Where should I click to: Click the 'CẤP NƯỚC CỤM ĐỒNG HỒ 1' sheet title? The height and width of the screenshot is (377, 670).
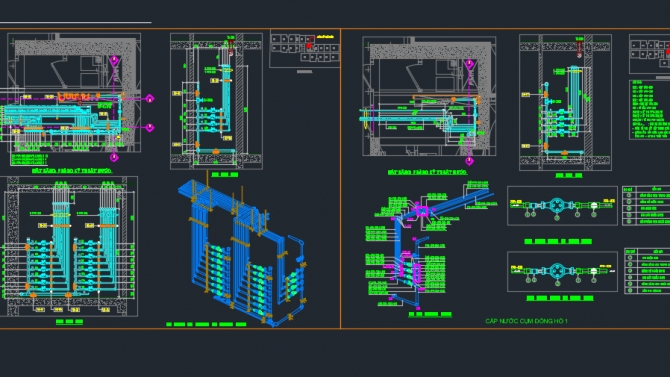[526, 321]
